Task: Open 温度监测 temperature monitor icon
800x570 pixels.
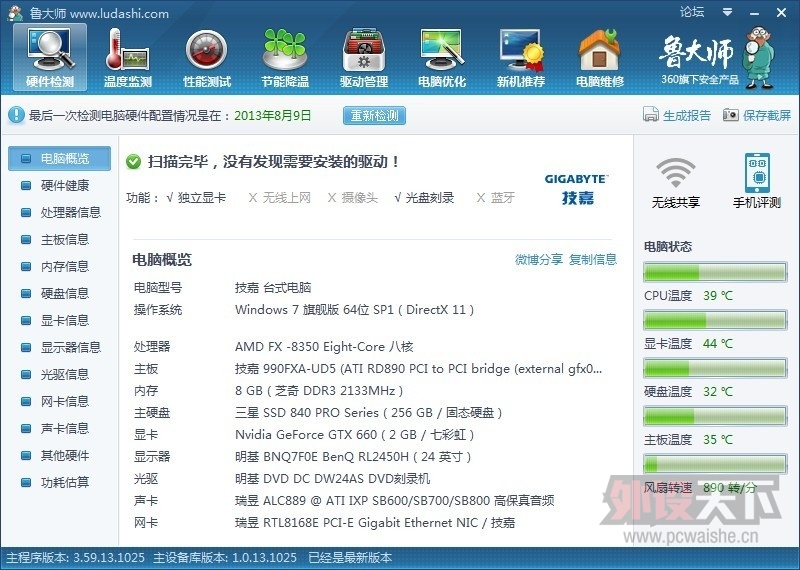Action: click(128, 58)
